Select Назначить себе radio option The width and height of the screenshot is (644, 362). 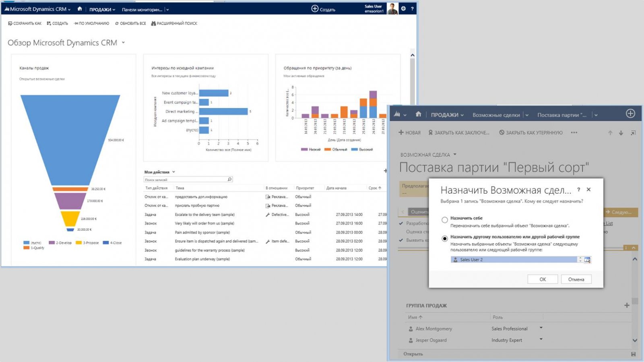point(444,220)
